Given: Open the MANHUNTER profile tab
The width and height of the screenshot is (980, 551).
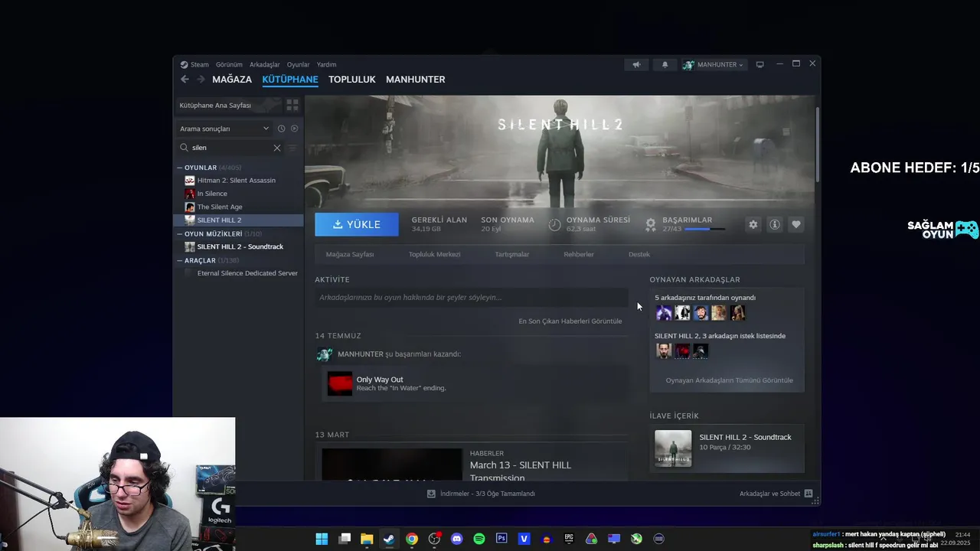Looking at the screenshot, I should (x=416, y=80).
